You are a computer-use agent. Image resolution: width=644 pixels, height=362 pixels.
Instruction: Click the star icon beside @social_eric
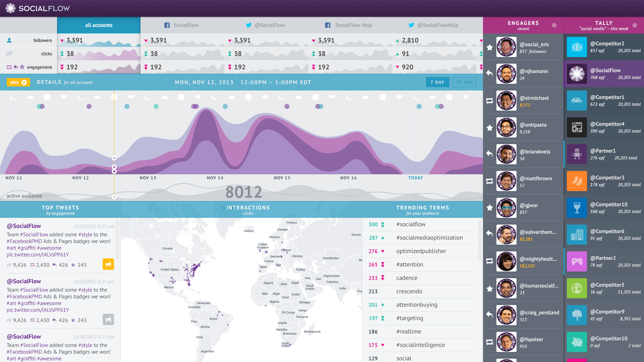tap(490, 47)
